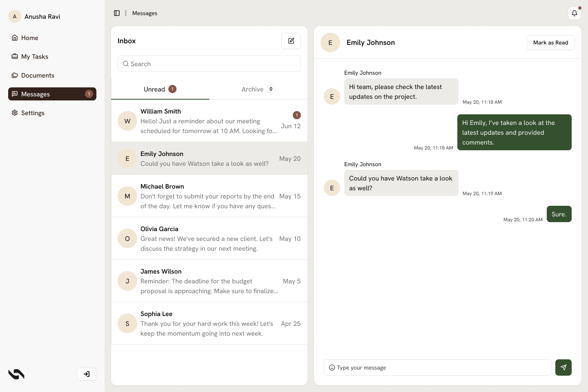Click the Type your message field

pos(438,367)
